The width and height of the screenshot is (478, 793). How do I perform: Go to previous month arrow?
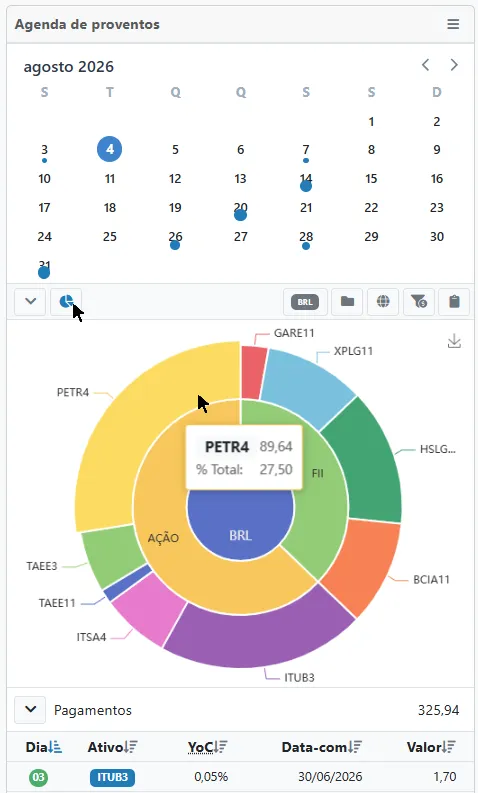click(x=425, y=65)
